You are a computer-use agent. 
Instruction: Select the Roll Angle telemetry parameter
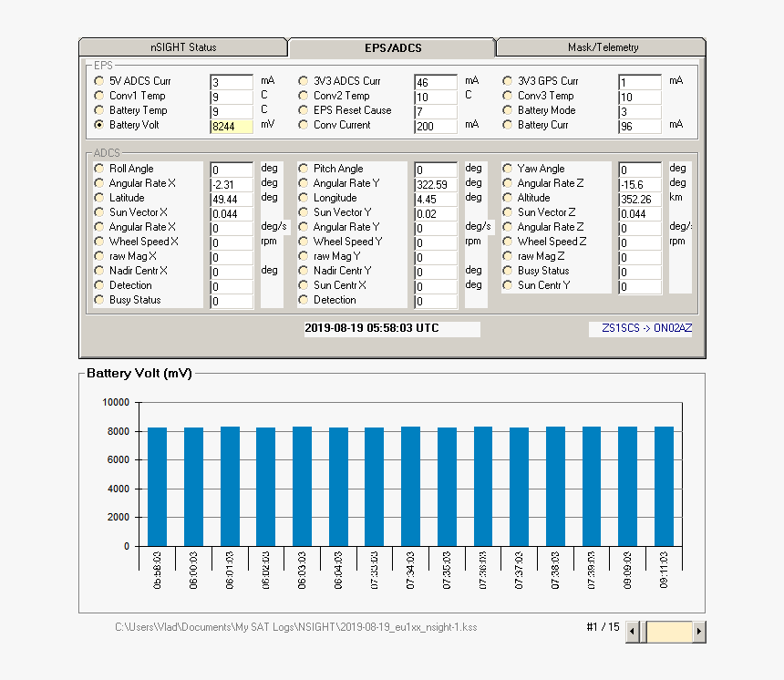tap(99, 169)
